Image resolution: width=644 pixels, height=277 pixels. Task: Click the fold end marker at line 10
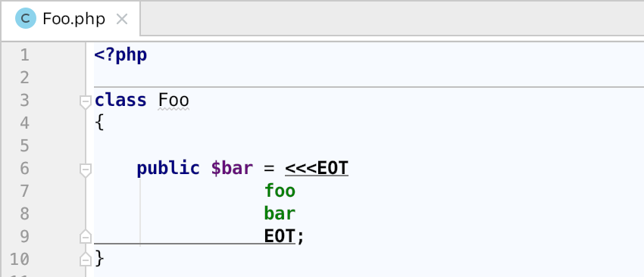(85, 260)
